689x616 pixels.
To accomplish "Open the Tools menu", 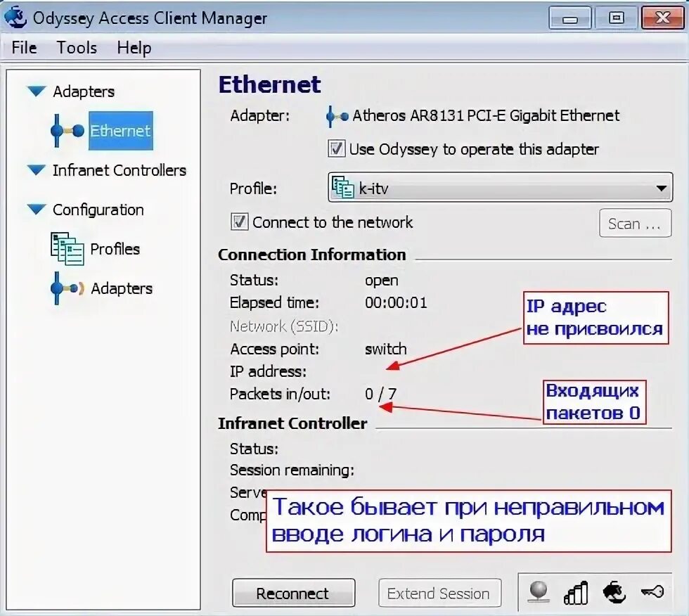I will [76, 48].
